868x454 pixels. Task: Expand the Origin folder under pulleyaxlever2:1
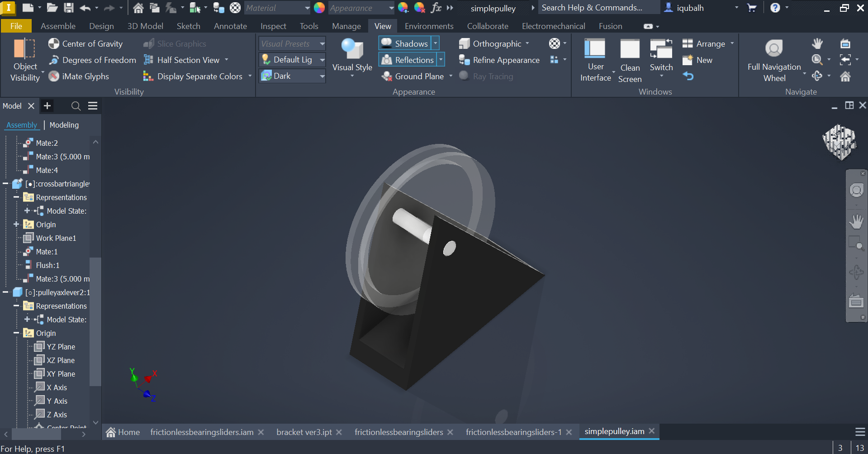pyautogui.click(x=15, y=333)
